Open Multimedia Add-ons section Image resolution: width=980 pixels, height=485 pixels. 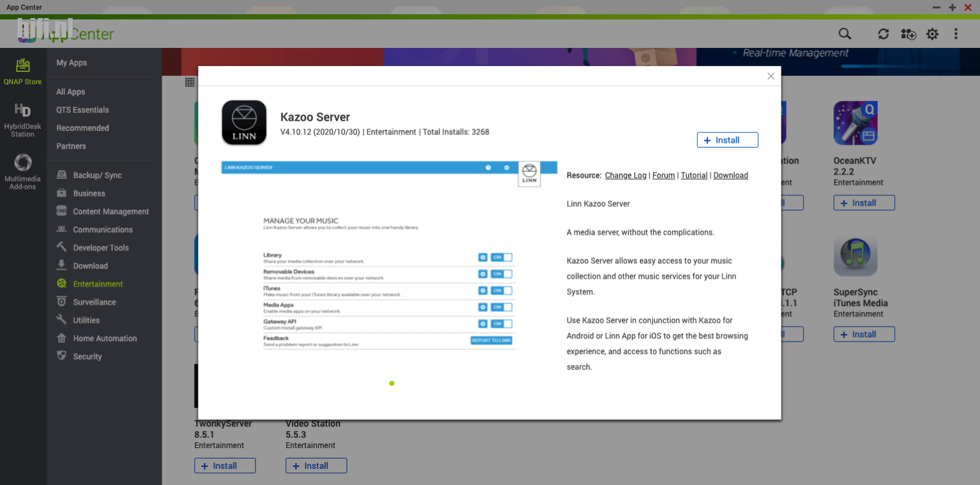[23, 171]
